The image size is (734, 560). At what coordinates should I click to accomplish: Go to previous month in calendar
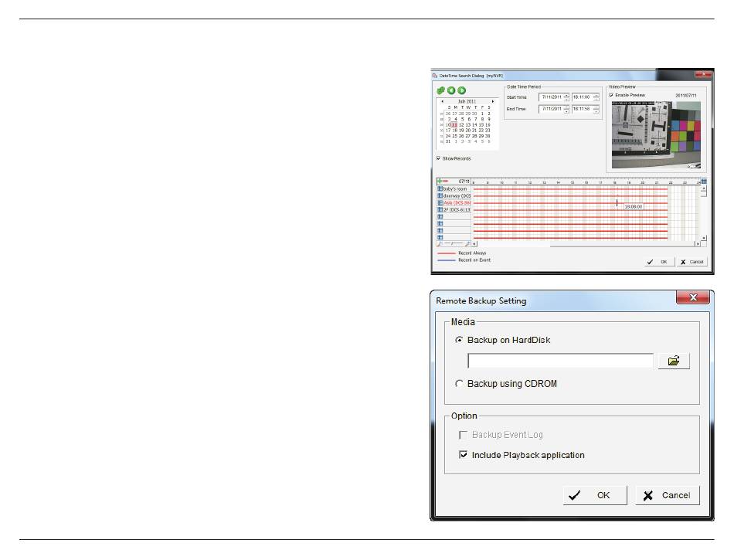(x=442, y=101)
